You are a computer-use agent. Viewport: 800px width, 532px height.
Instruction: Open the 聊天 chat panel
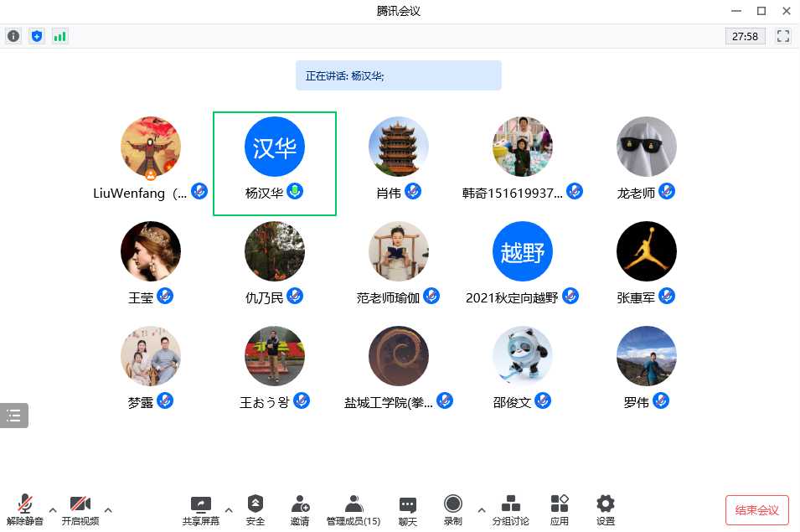[408, 509]
